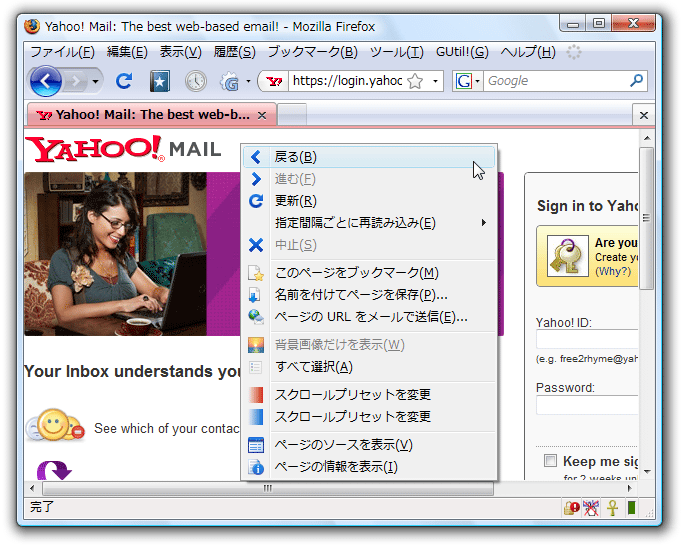Open the address bar URL history dropdown
The height and width of the screenshot is (546, 682).
tap(435, 81)
